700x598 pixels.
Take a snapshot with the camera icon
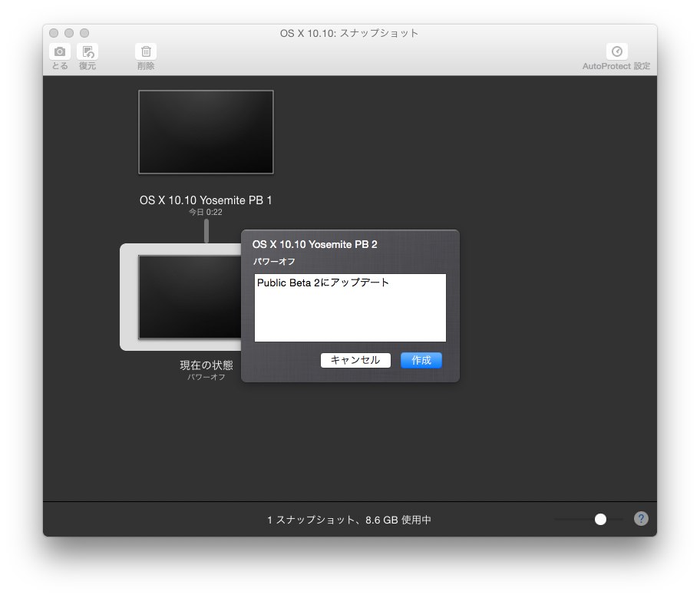coord(59,51)
